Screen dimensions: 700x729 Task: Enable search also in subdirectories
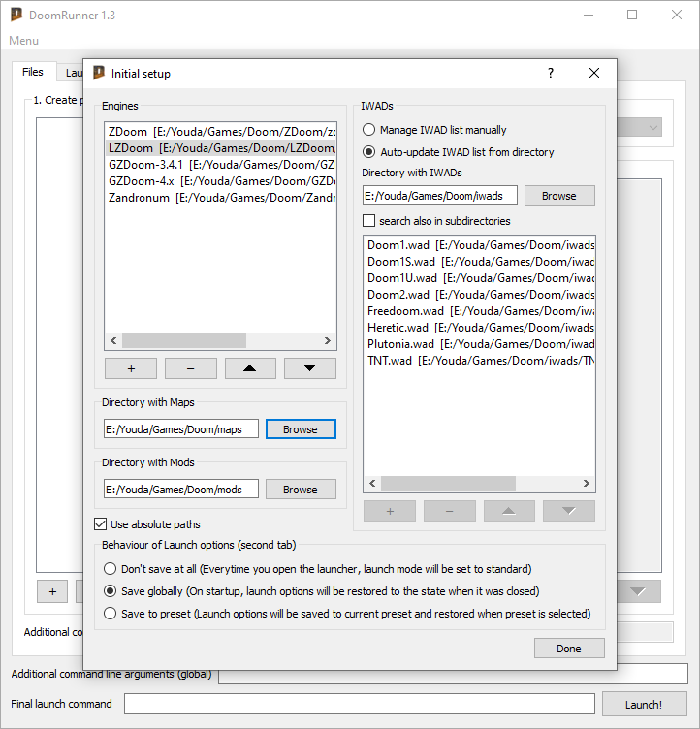(436, 221)
